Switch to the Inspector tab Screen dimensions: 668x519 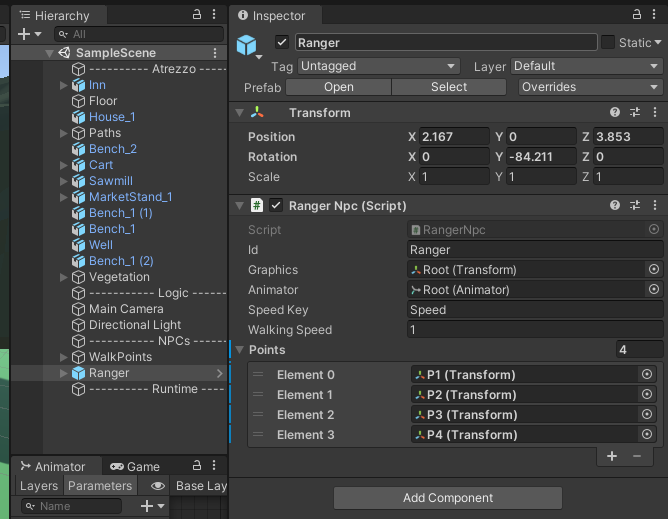click(x=273, y=16)
